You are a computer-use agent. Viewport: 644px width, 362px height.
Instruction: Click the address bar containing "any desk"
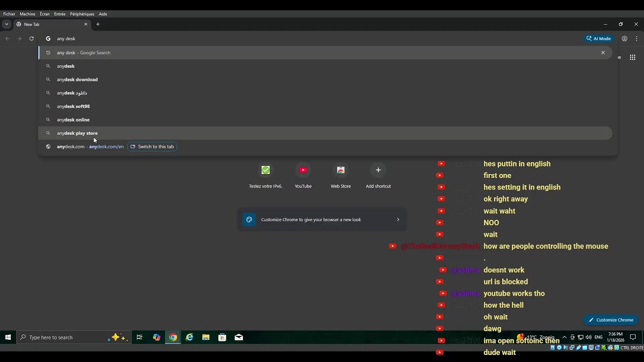point(312,39)
